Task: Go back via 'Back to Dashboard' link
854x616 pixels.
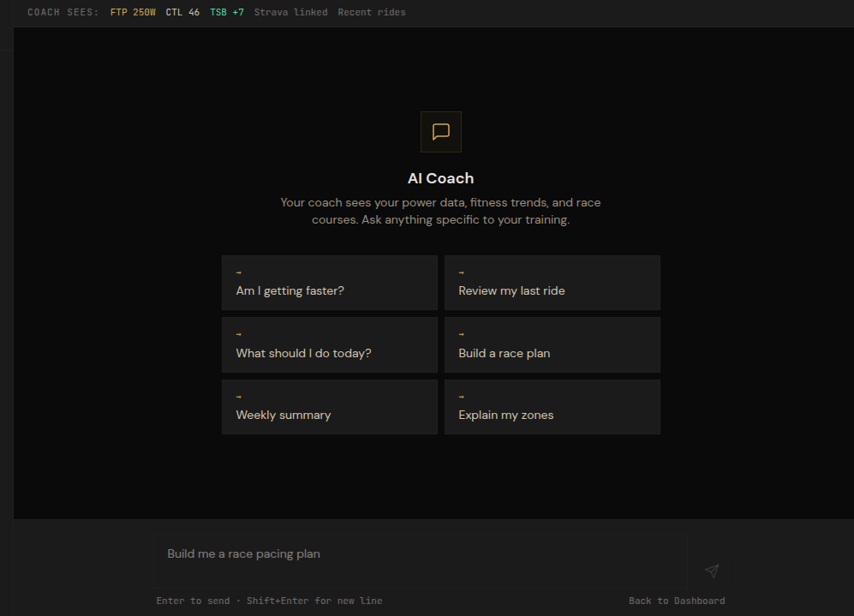Action: tap(677, 601)
